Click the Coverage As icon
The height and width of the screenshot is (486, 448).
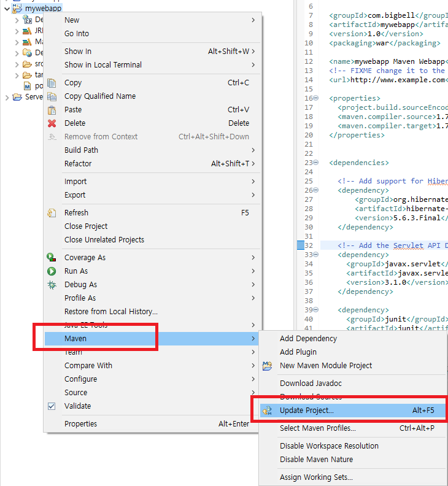click(x=52, y=257)
